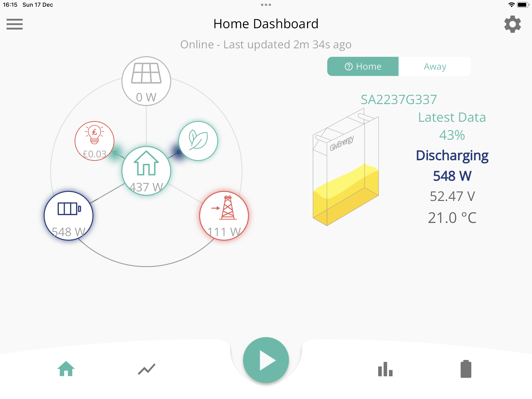Tap the green leaf eco circle
Viewport: 532px width, 399px height.
click(198, 141)
